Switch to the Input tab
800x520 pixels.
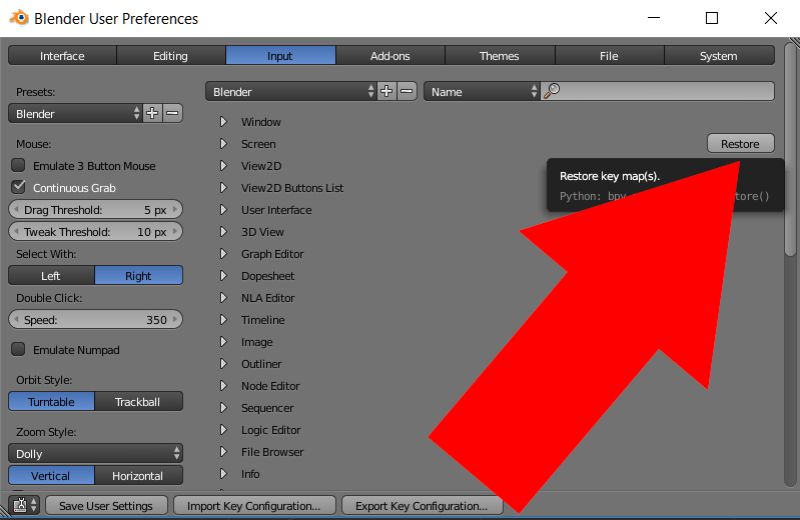(x=281, y=55)
